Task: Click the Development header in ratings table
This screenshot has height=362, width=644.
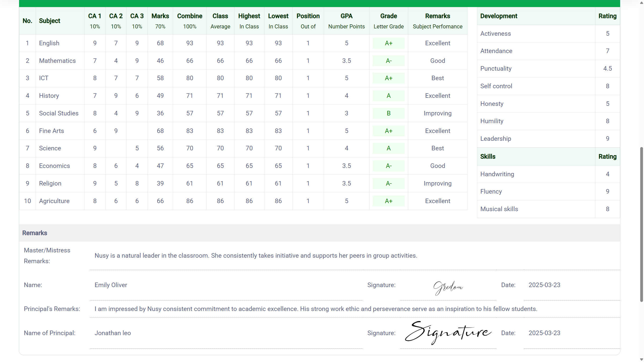Action: 499,16
